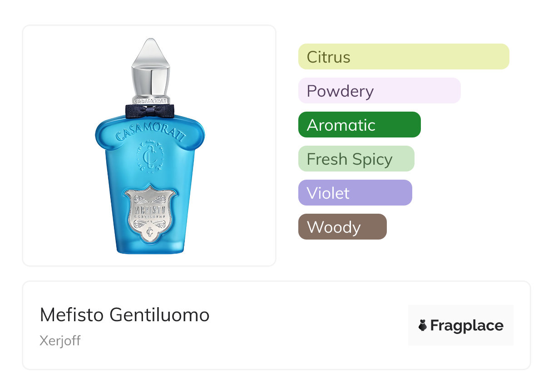
Task: Click the Fragplace wordmark text
Action: 467,326
